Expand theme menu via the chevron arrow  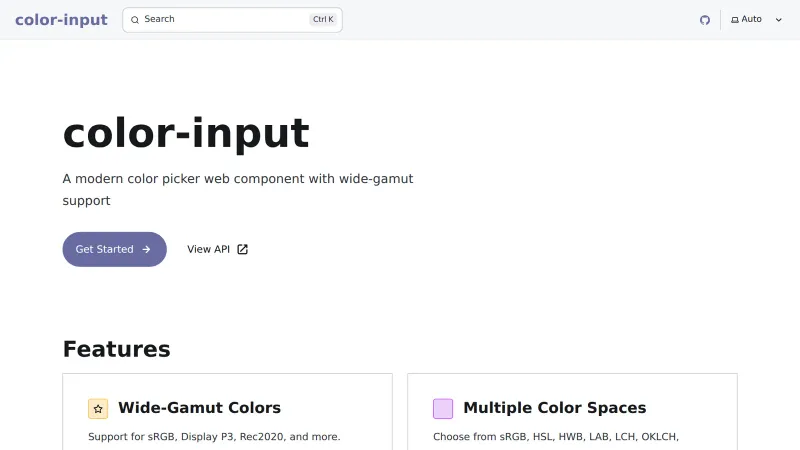tap(779, 20)
